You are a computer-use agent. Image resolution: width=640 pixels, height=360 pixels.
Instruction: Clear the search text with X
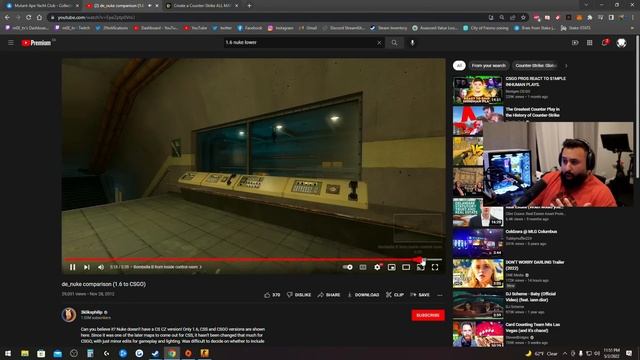click(379, 42)
